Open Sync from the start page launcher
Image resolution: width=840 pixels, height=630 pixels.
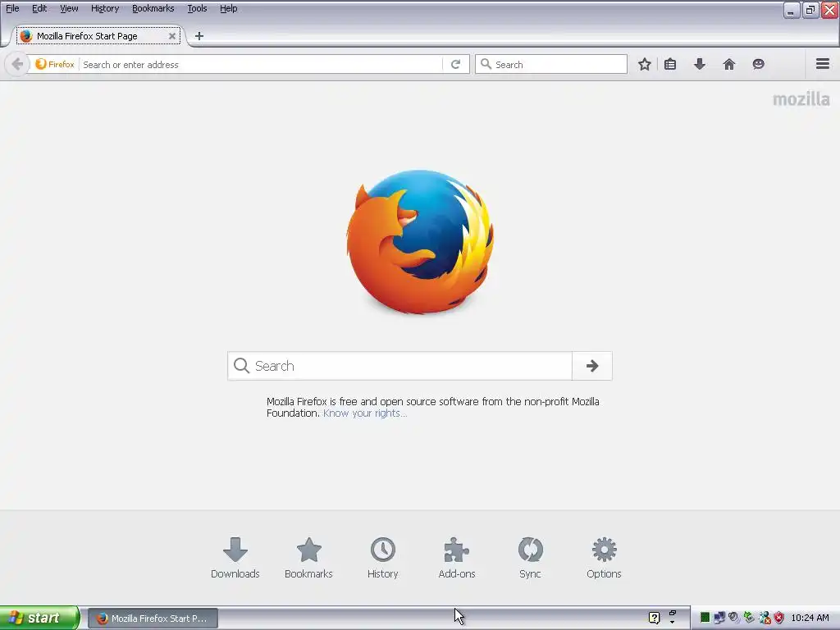531,558
